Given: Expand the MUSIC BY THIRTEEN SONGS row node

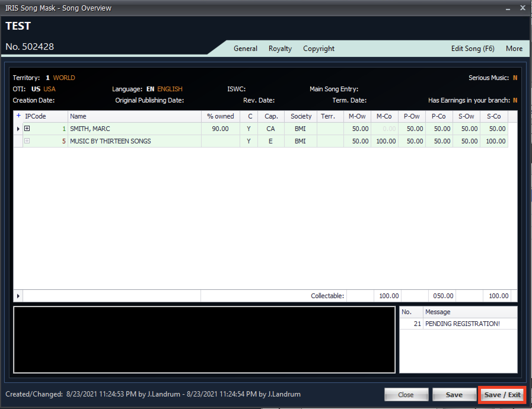Looking at the screenshot, I should pos(27,141).
